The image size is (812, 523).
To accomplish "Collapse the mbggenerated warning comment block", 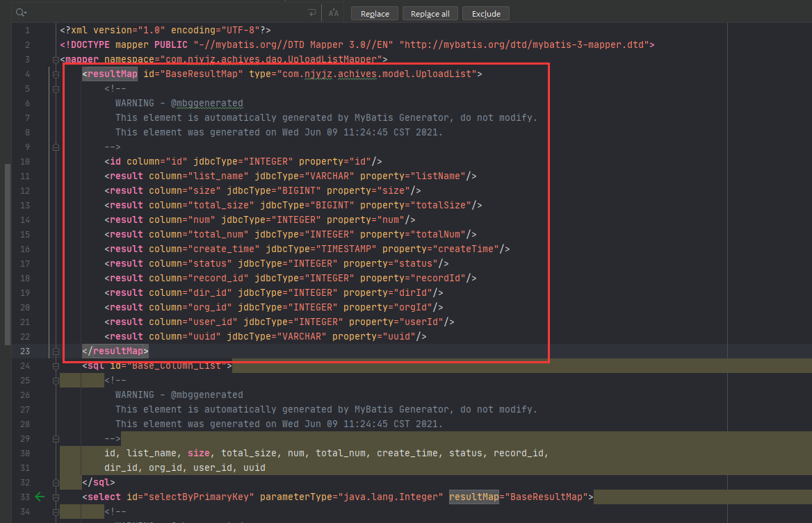I will pos(56,88).
